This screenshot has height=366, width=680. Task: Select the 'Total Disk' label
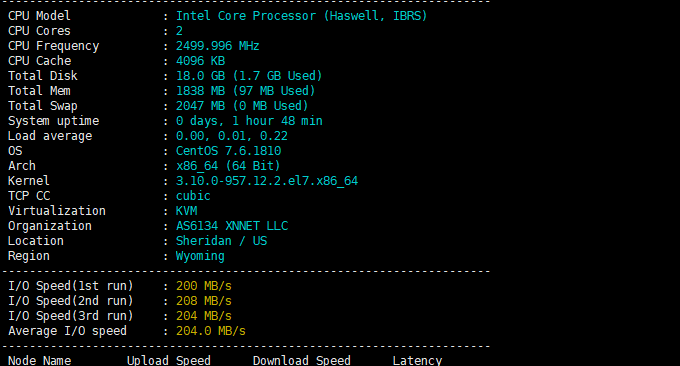42,76
